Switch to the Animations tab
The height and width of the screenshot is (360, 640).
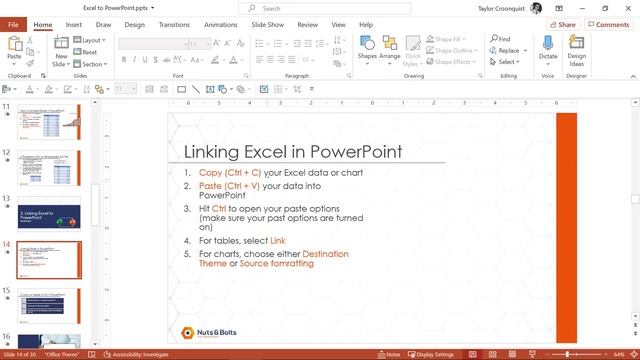tap(221, 24)
